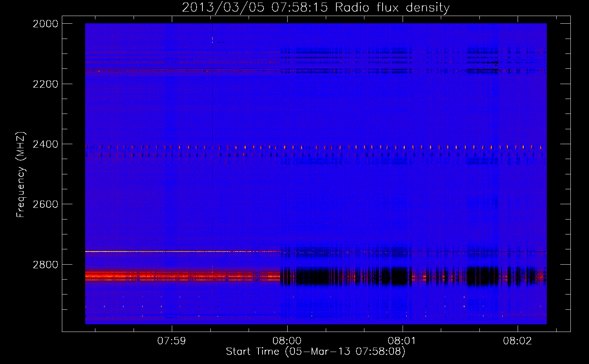Screen dimensions: 589x364
Task: Click the plot title '2013/03/05 07:58:15 Radio flux density'
Action: (316, 8)
